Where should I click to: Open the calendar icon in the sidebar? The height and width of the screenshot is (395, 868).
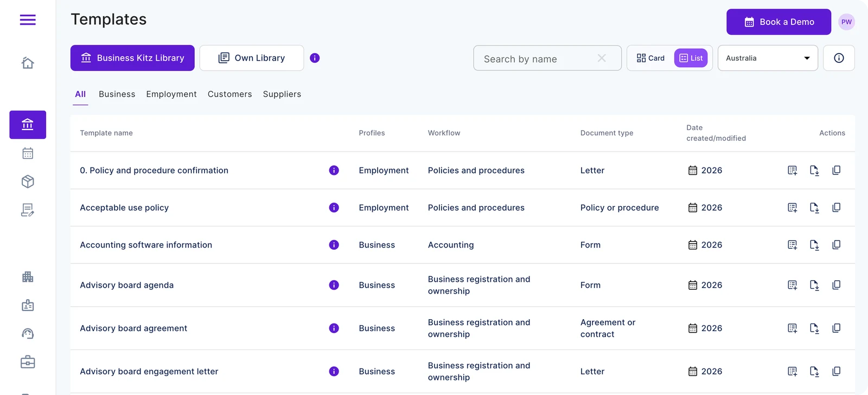[x=28, y=153]
